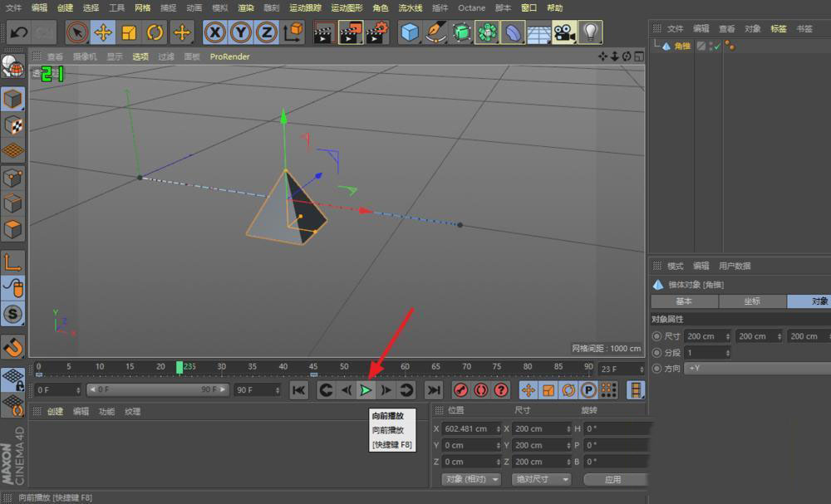Select the spline pen tool
Image resolution: width=831 pixels, height=504 pixels.
pos(435,33)
